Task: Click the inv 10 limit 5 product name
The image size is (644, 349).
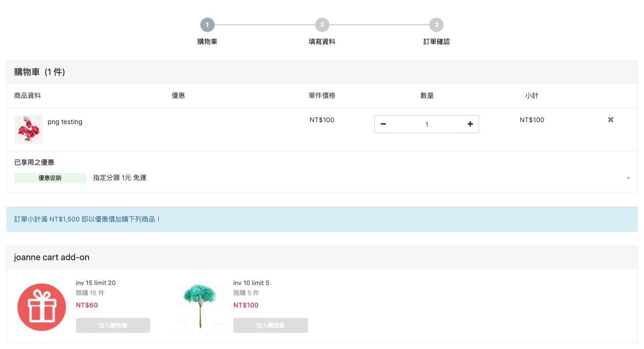Action: coord(251,283)
